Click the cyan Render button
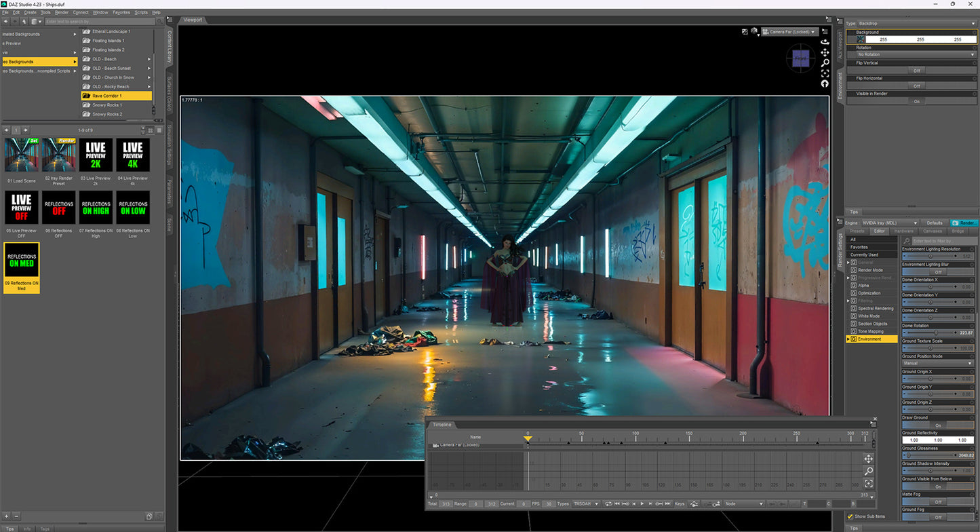Image resolution: width=980 pixels, height=532 pixels. (x=964, y=223)
